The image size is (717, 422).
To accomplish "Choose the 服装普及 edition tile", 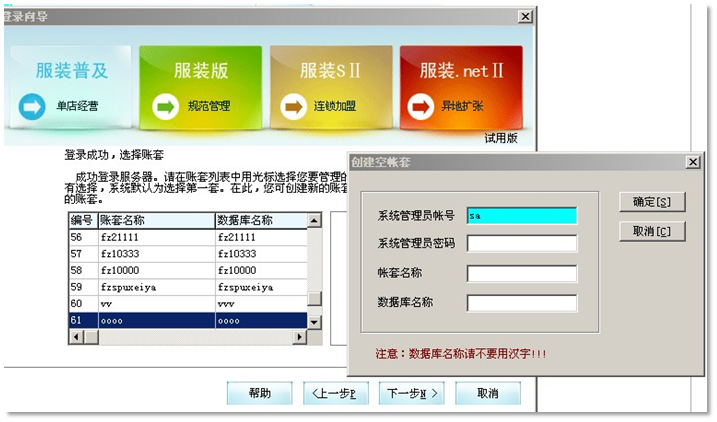I will tap(70, 86).
